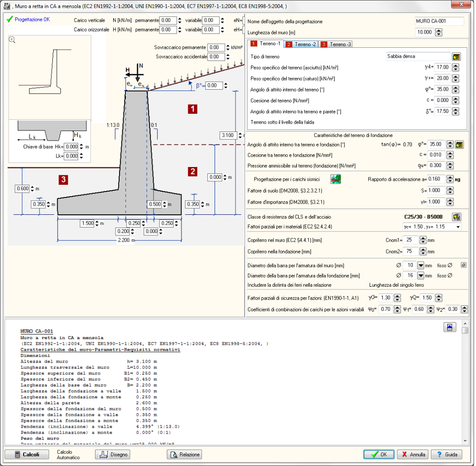Open foundation soil picker icon beside φ° 35.00
476x466 pixels.
[459, 145]
